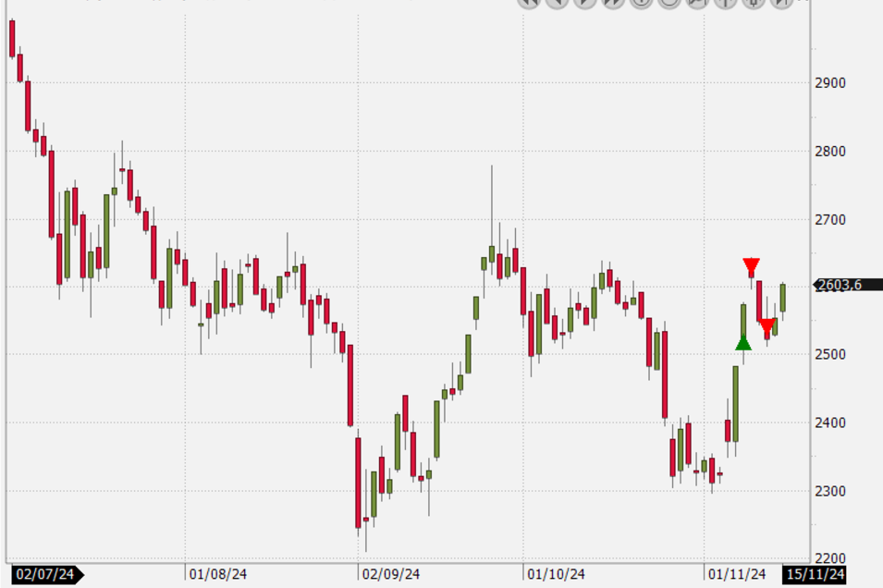Click the last green candle on the chart
This screenshot has height=588, width=883.
click(x=782, y=297)
